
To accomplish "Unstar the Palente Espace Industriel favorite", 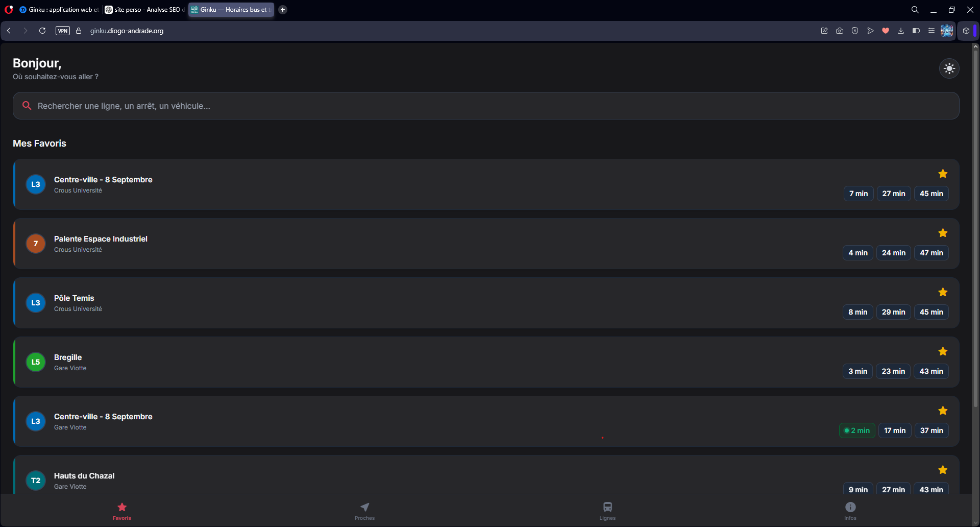I will pos(943,233).
